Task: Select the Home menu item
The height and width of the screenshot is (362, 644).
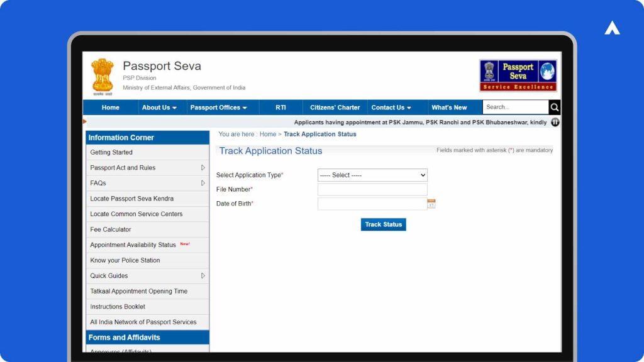Action: 111,107
